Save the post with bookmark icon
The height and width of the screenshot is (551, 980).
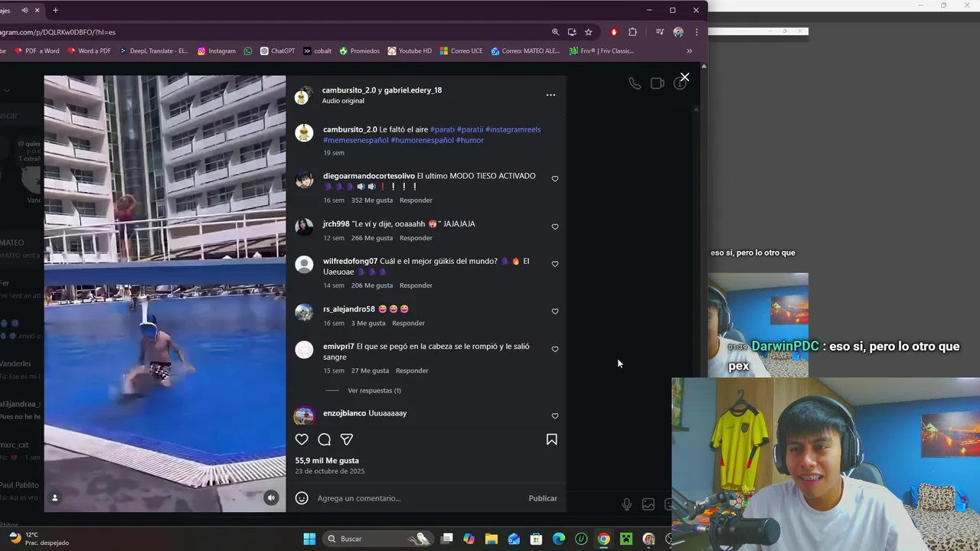[x=551, y=439]
